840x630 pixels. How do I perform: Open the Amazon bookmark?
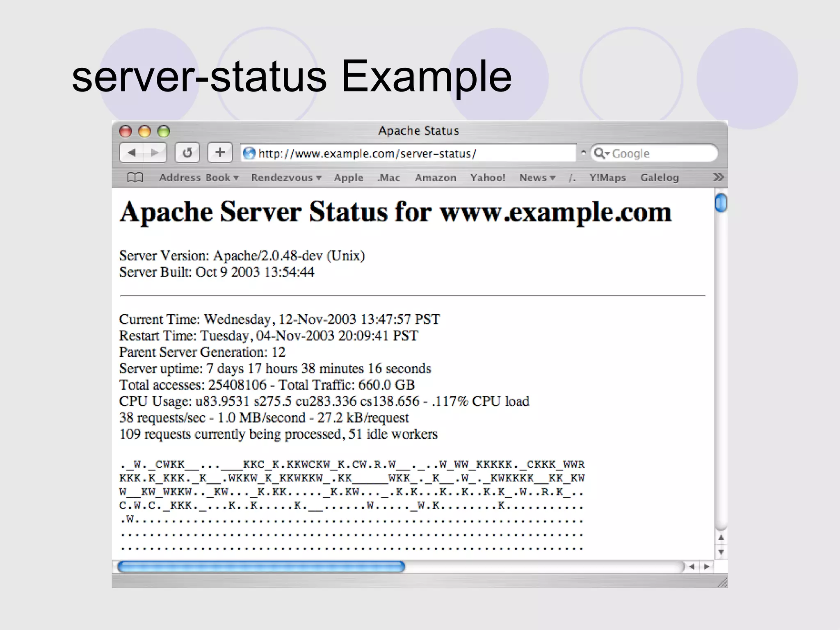(x=436, y=178)
